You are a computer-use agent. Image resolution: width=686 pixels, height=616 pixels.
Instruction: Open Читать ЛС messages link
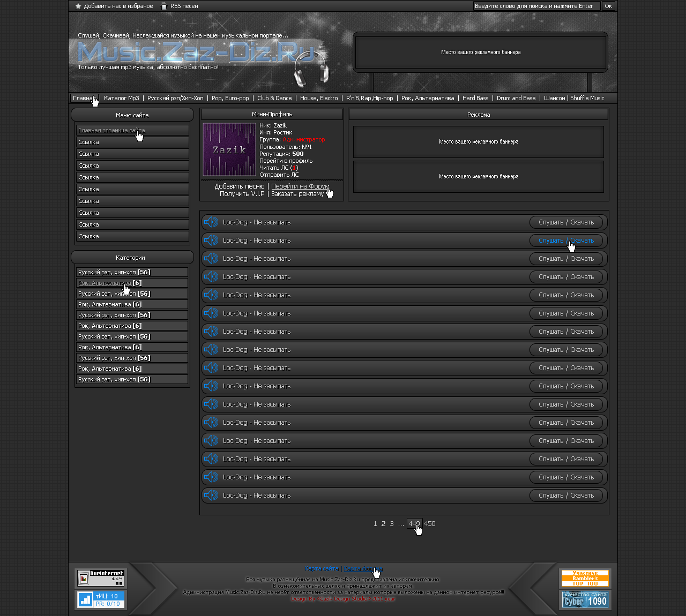[x=279, y=168]
